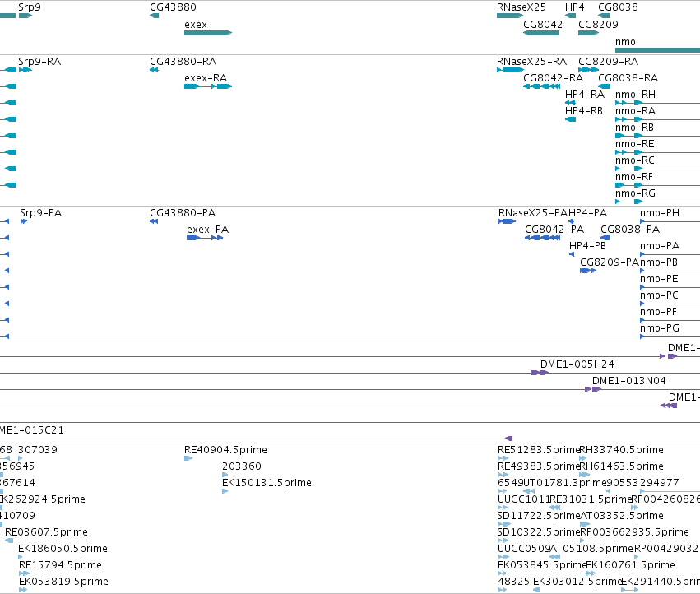Select the RH61463.5prime EST glyph

click(584, 475)
